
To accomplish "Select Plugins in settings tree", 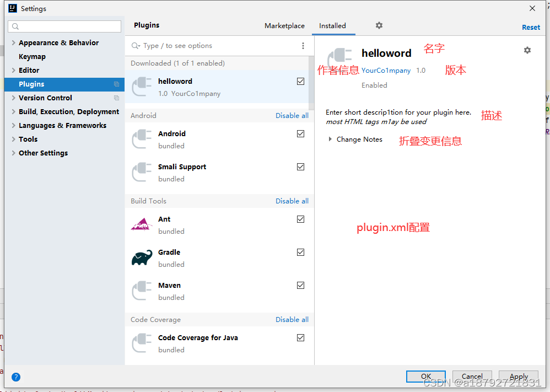I will (64, 84).
